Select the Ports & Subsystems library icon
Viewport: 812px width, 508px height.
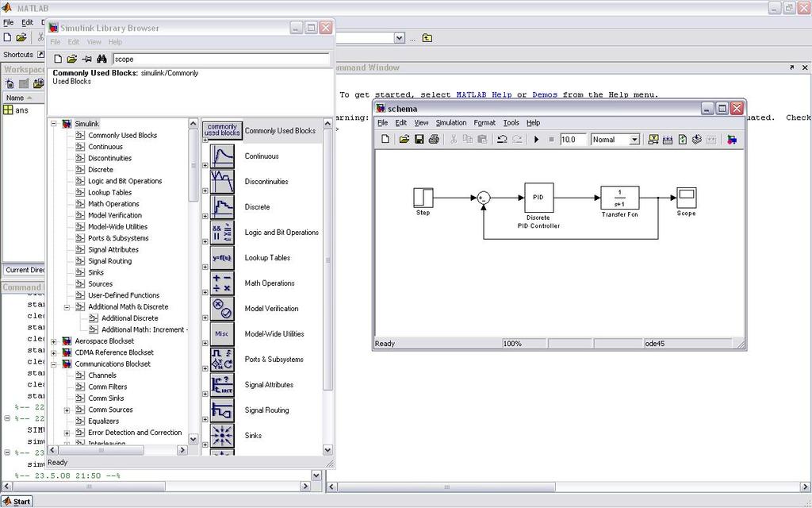point(222,360)
